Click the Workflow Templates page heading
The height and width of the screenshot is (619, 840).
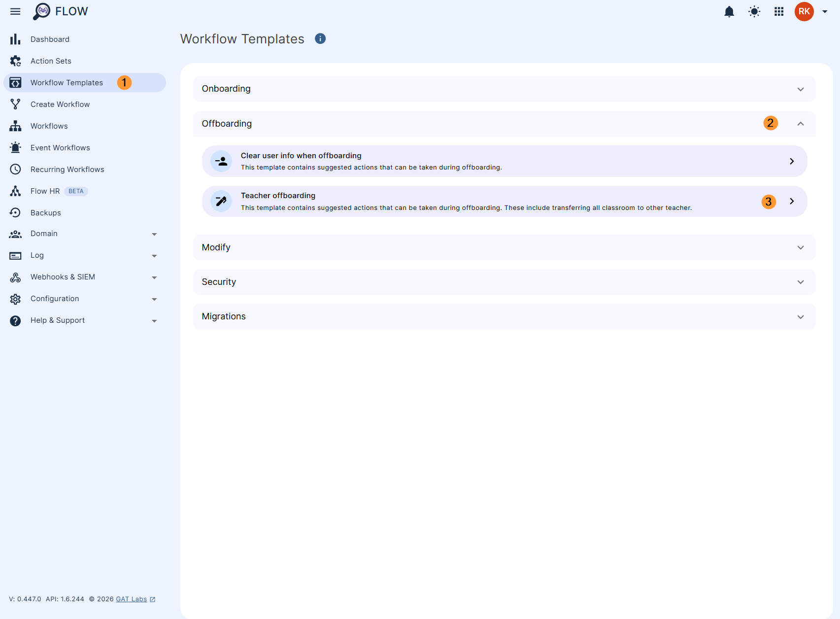(x=242, y=39)
